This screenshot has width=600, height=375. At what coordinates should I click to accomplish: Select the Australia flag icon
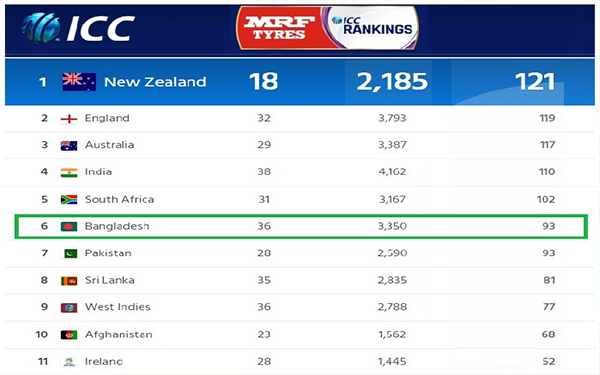tap(69, 145)
